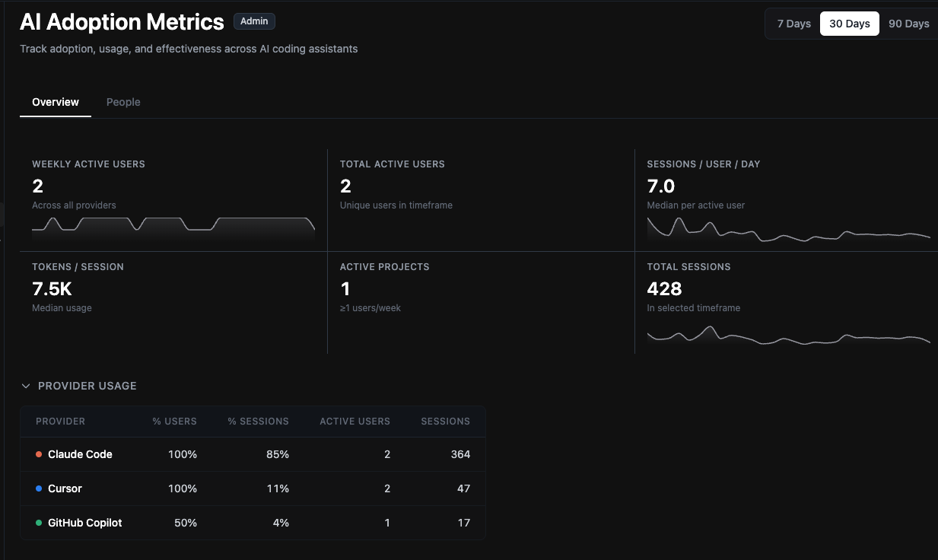
Task: Click the blue Cursor provider dot
Action: click(x=39, y=488)
